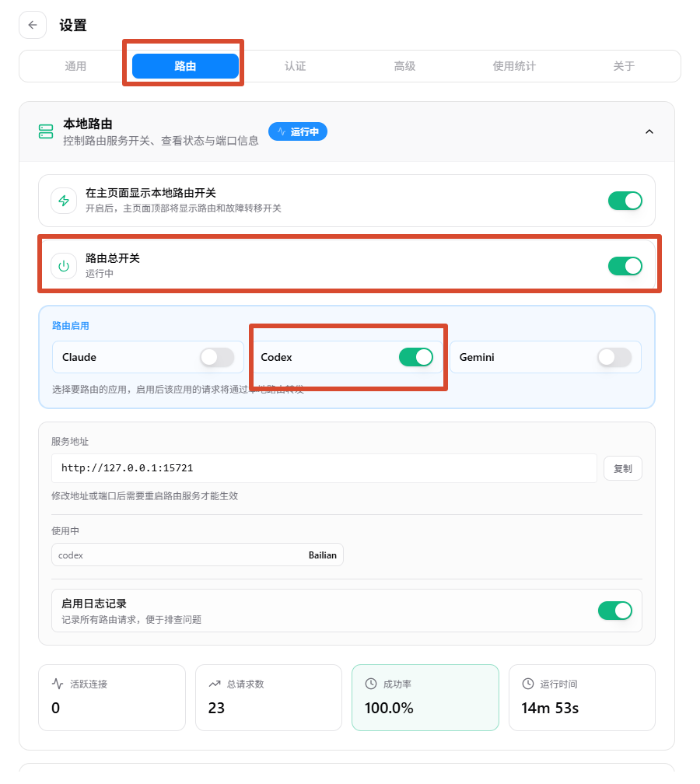700x784 pixels.
Task: Collapse the 本地路由 section
Action: 649,131
